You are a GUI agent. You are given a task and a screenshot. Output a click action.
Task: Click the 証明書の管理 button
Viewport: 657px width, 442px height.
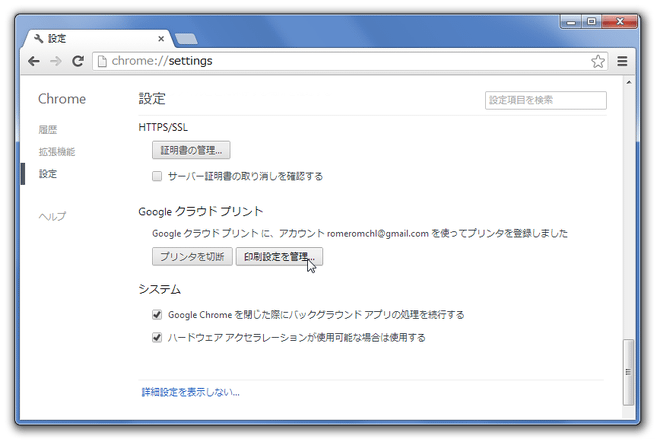point(191,150)
